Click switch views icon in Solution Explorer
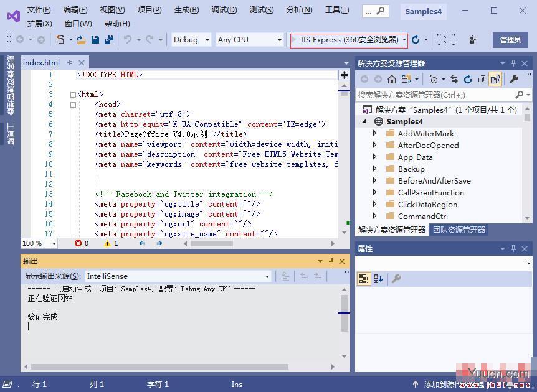This screenshot has width=537, height=392. pyautogui.click(x=406, y=80)
